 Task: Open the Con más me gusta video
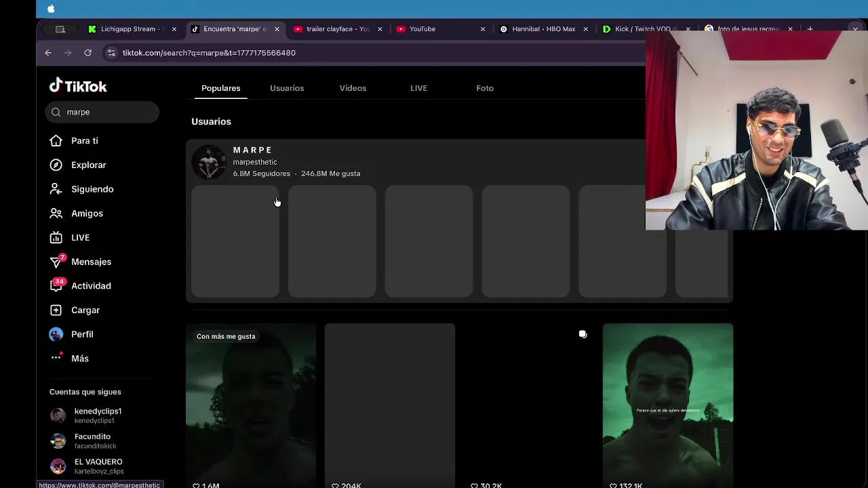[251, 405]
